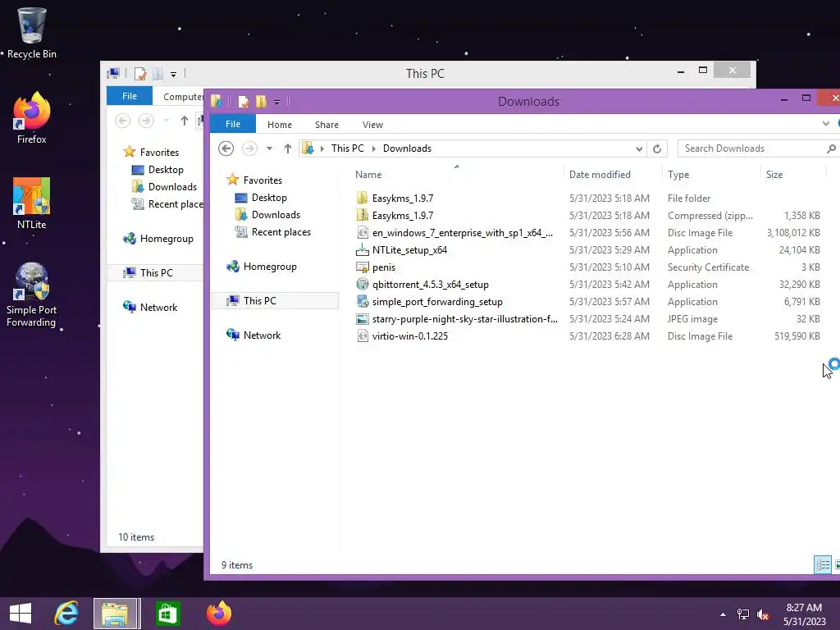The height and width of the screenshot is (630, 840).
Task: Open the NTLite desktop shortcut
Action: point(32,203)
